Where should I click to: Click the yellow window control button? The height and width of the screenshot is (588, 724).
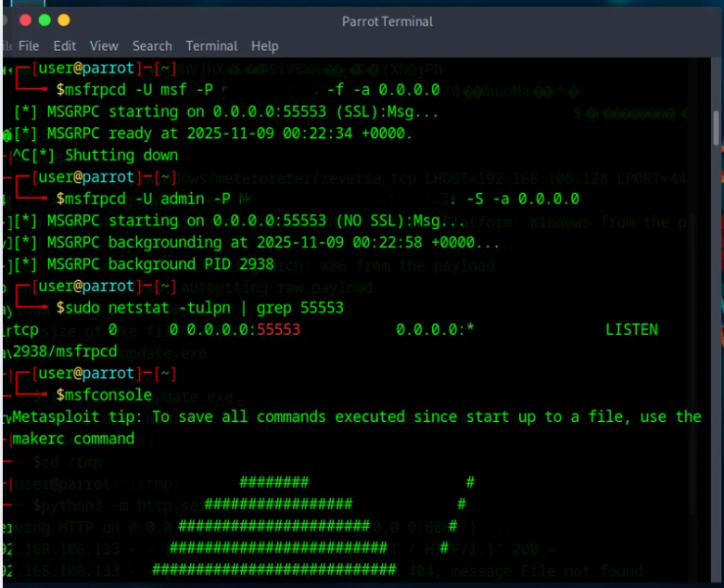pyautogui.click(x=64, y=20)
